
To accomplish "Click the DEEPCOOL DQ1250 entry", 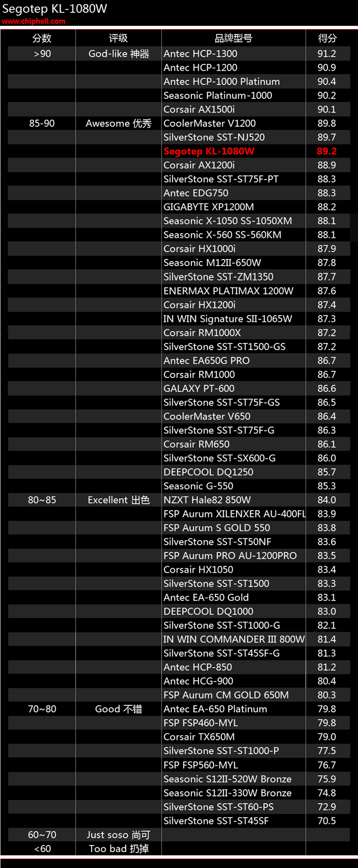I will pyautogui.click(x=208, y=472).
